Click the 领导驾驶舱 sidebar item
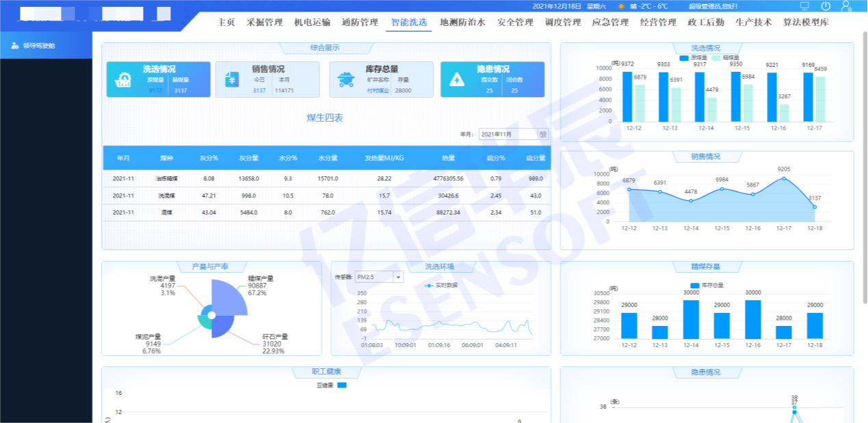This screenshot has height=423, width=868. coord(38,46)
